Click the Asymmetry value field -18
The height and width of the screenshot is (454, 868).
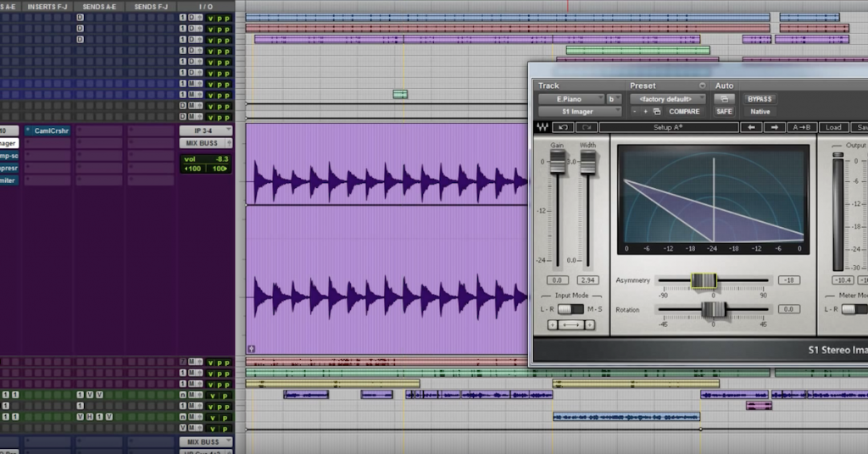tap(789, 280)
